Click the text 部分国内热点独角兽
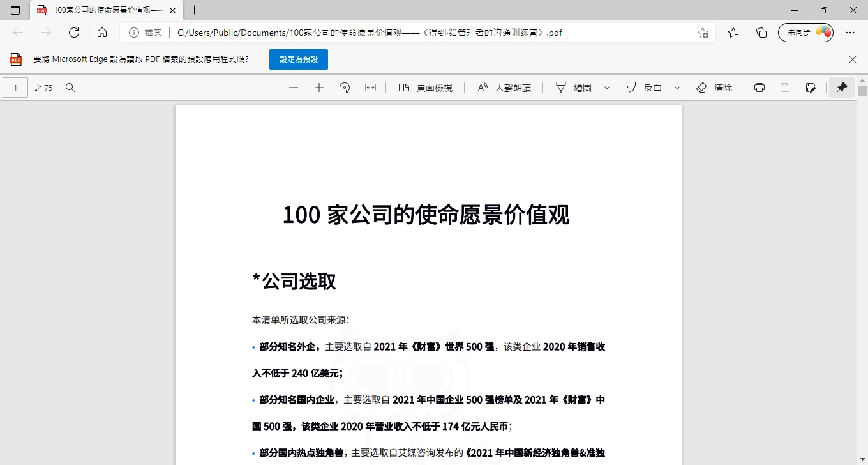The height and width of the screenshot is (465, 868). (301, 453)
